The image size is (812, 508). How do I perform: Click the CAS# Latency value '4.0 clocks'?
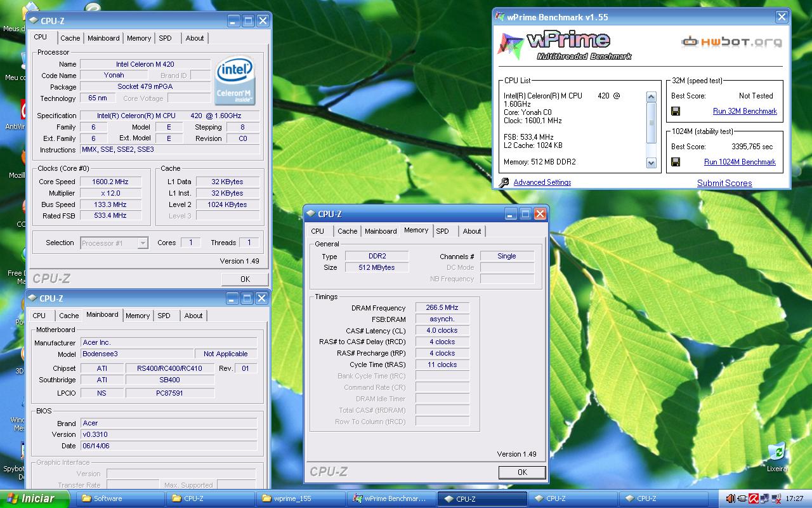(442, 330)
